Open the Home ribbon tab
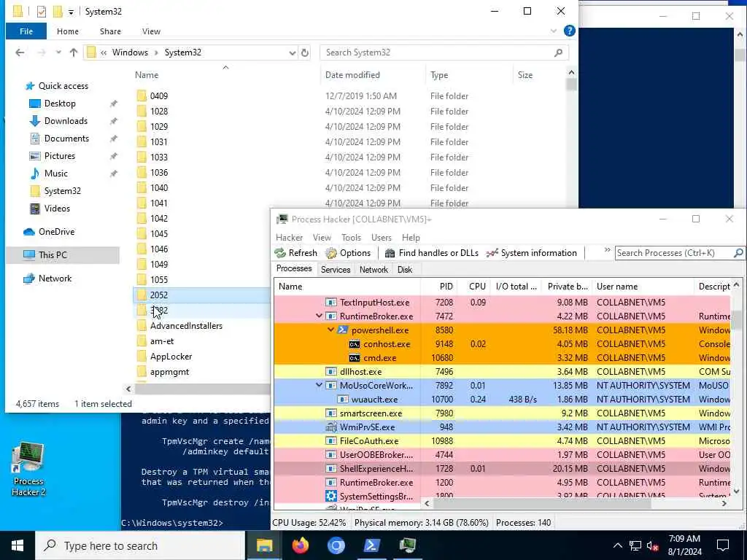The image size is (747, 560). coord(68,31)
